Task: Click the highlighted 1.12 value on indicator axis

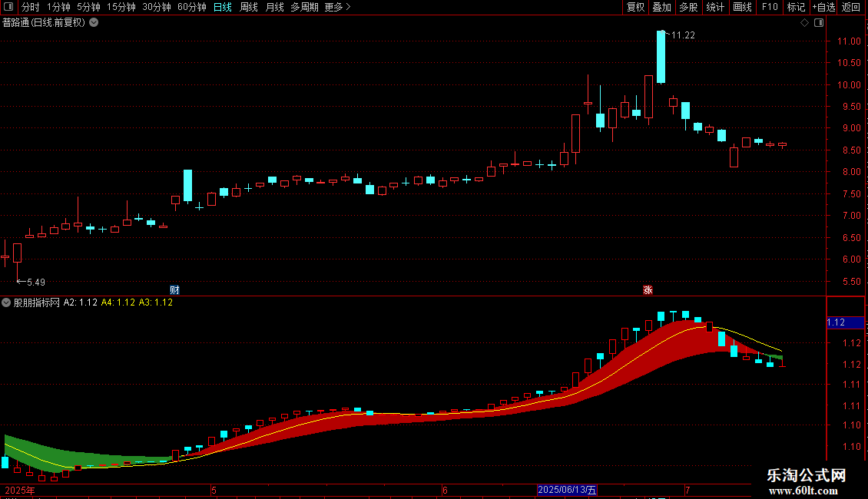Action: [845, 322]
